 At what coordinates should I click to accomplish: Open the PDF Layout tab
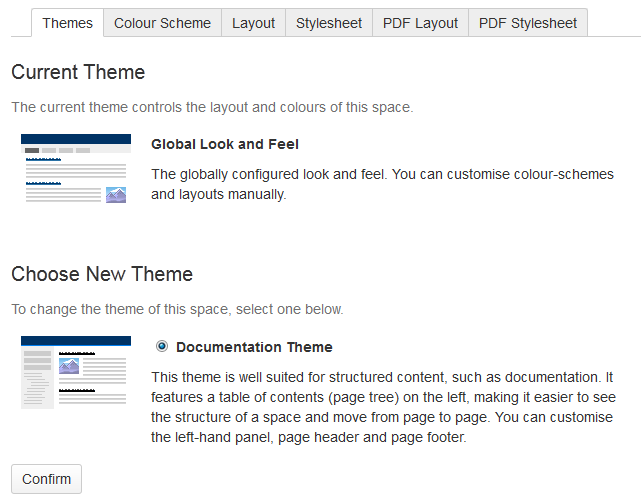(420, 23)
